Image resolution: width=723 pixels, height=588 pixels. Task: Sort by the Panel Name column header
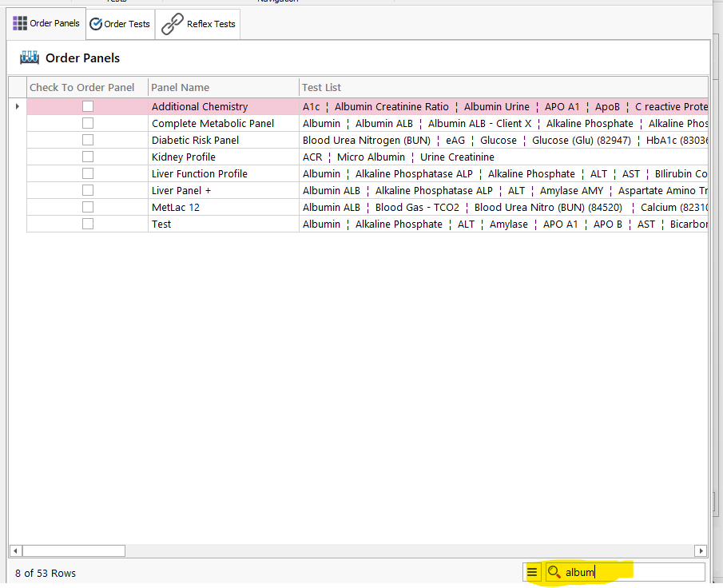click(181, 87)
